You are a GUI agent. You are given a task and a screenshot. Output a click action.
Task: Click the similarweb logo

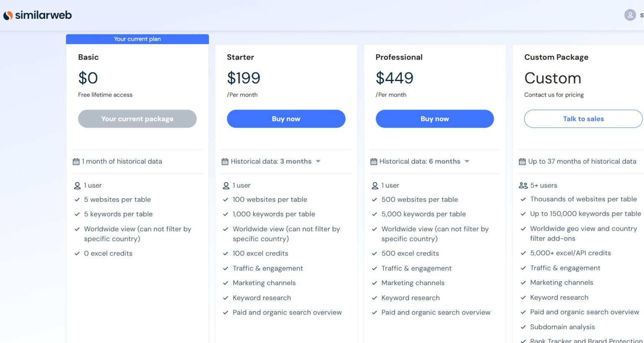click(37, 14)
